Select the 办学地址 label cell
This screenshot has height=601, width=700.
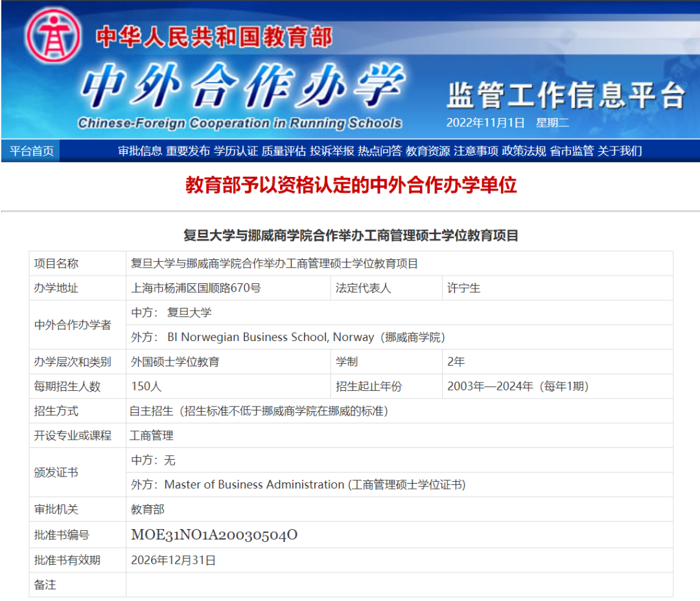click(x=78, y=288)
